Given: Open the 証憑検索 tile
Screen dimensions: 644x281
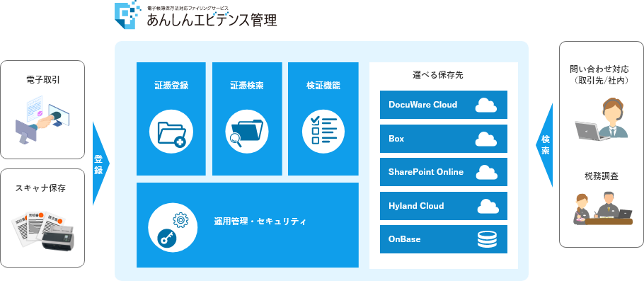Looking at the screenshot, I should pyautogui.click(x=247, y=119).
